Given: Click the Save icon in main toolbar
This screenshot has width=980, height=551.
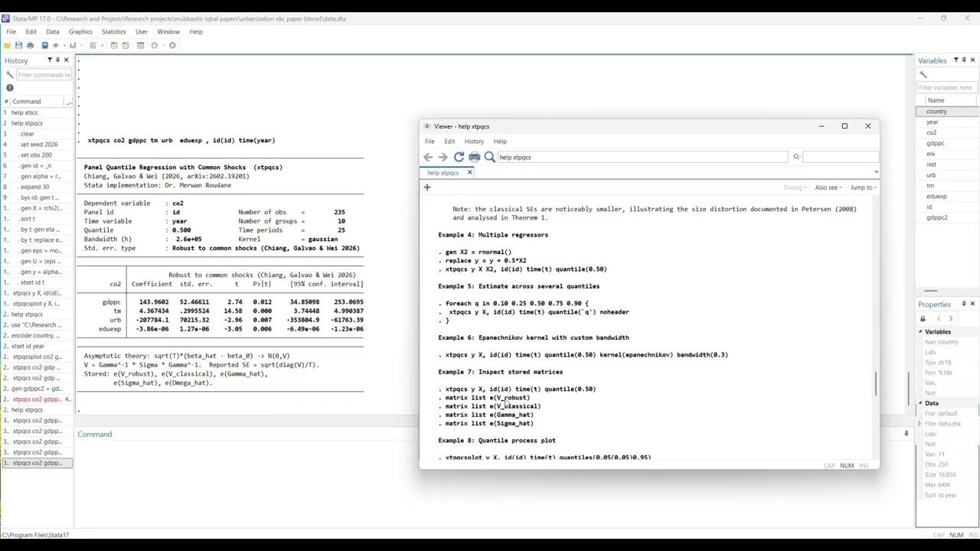Looking at the screenshot, I should 19,45.
